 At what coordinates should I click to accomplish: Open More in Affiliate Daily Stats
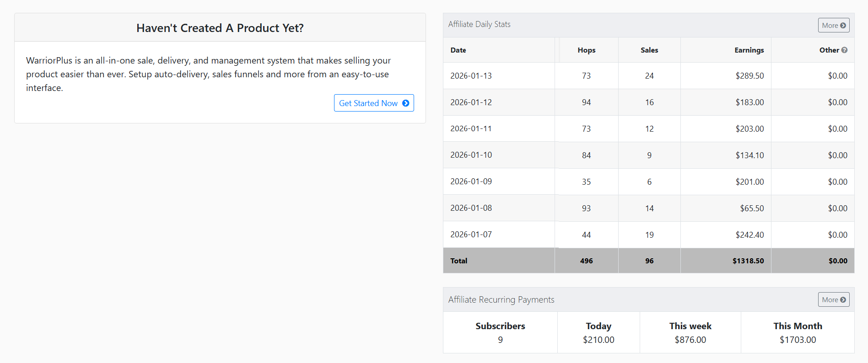[x=833, y=25]
